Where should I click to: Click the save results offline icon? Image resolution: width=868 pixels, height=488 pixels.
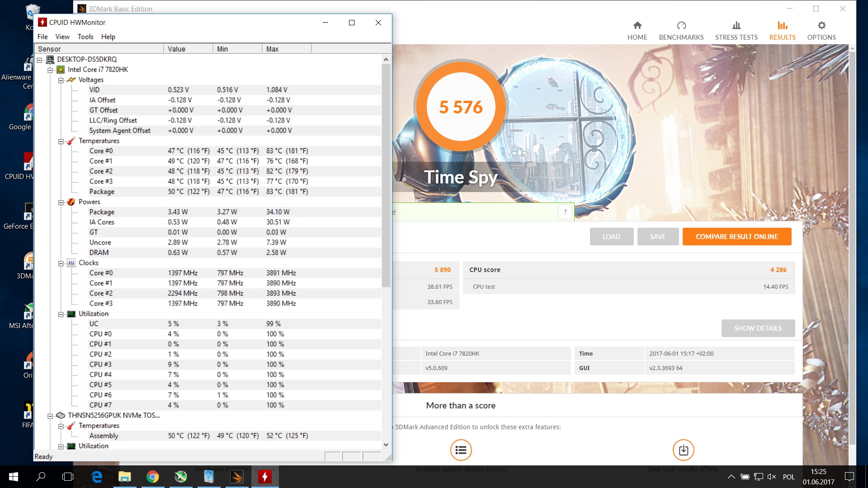[683, 450]
